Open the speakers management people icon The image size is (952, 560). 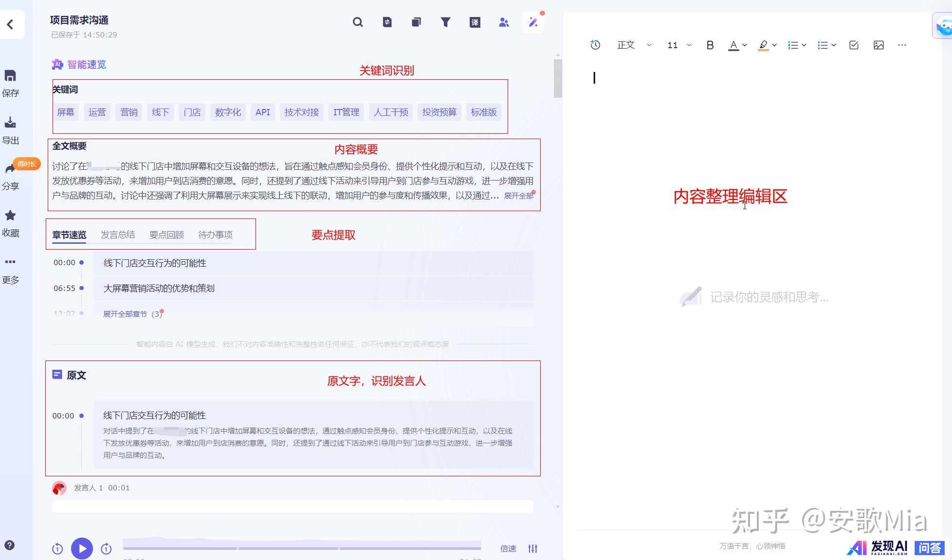click(x=504, y=22)
